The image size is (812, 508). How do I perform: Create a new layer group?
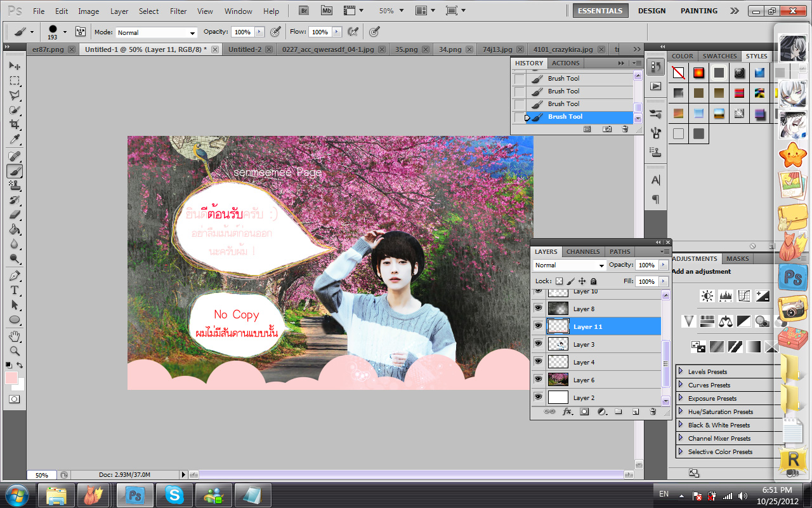618,411
